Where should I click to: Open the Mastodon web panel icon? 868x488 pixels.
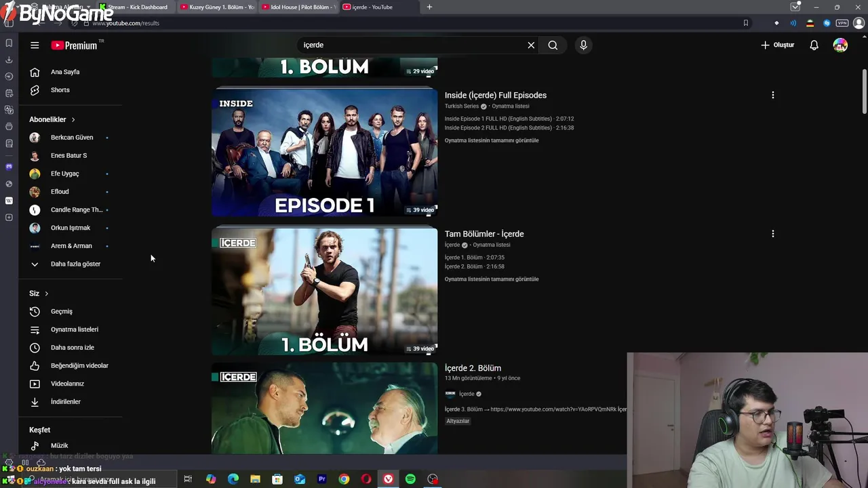(9, 167)
